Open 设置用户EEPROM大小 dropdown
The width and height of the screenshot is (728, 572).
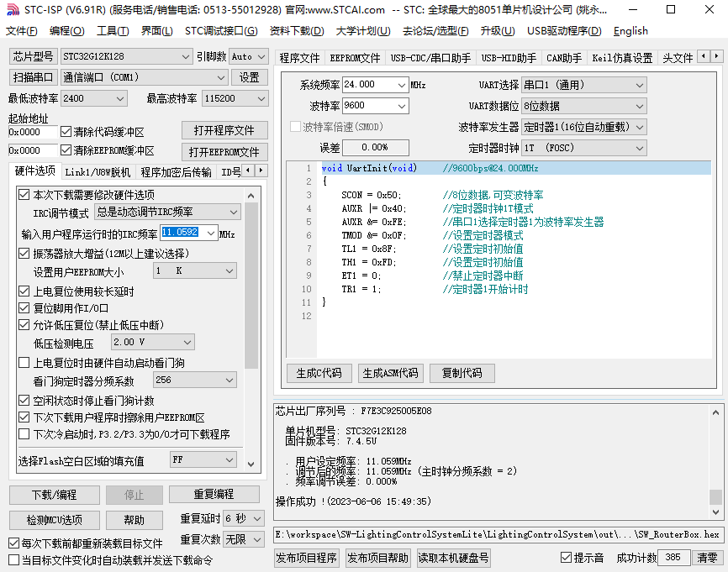(x=195, y=271)
